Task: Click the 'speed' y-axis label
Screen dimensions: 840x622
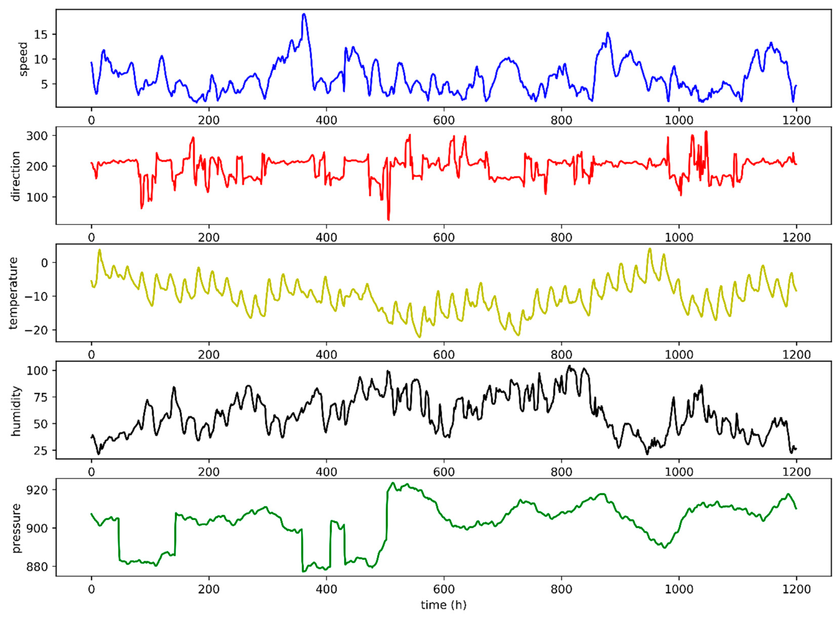Action: pos(23,59)
